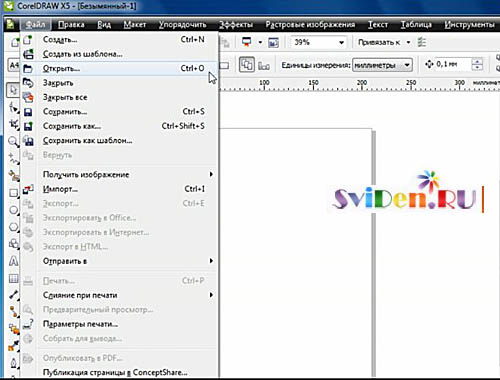
Task: Select the Freehand curve tool
Action: click(x=13, y=158)
